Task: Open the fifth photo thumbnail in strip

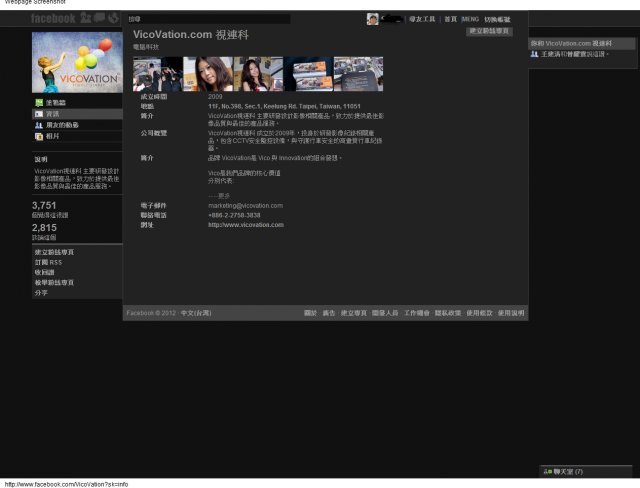Action: [358, 74]
